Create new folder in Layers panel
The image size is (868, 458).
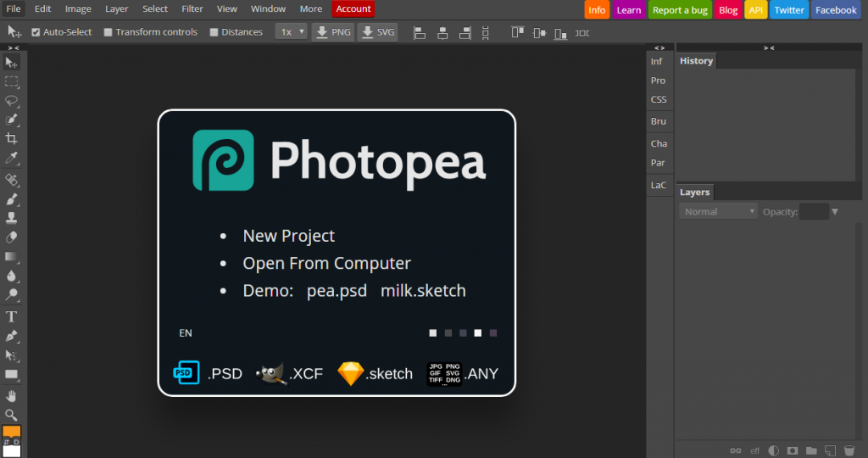pos(811,451)
